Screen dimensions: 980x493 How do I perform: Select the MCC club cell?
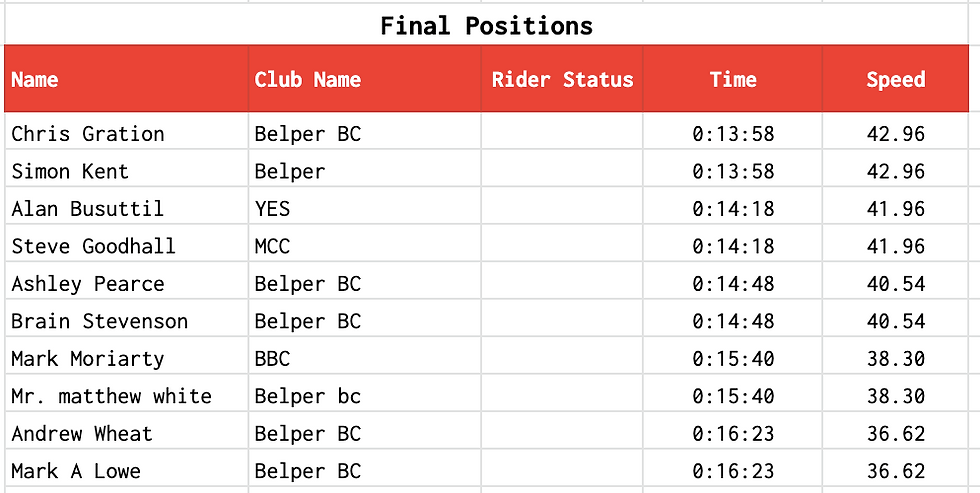coord(272,246)
